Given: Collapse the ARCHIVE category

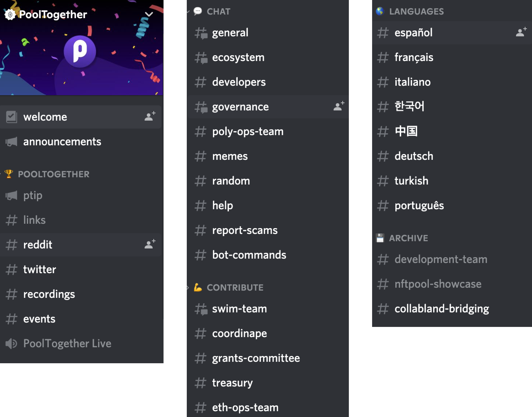Looking at the screenshot, I should click(408, 238).
